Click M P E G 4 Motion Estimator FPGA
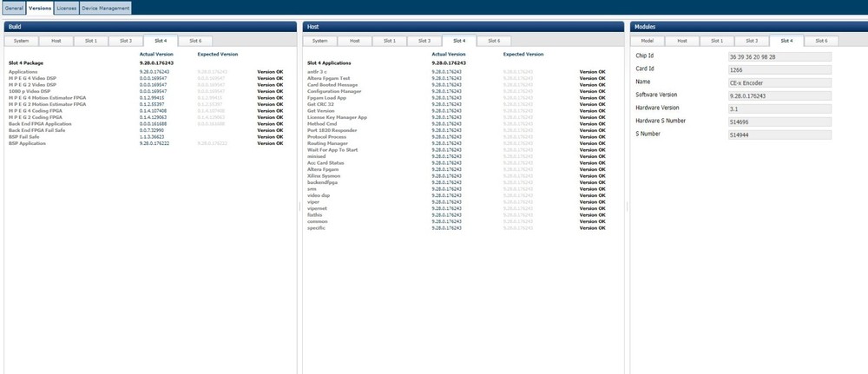Viewport: 868px width, 374px height. (47, 98)
